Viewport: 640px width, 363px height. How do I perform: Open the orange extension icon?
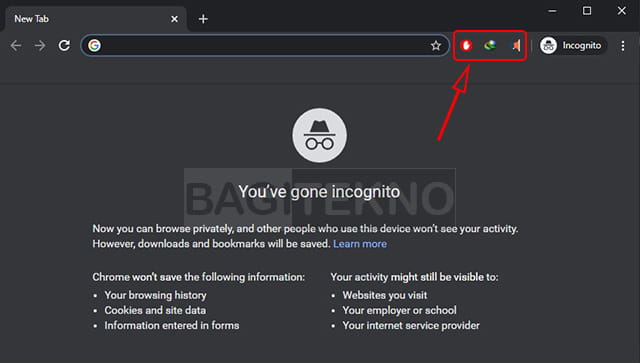[x=516, y=45]
